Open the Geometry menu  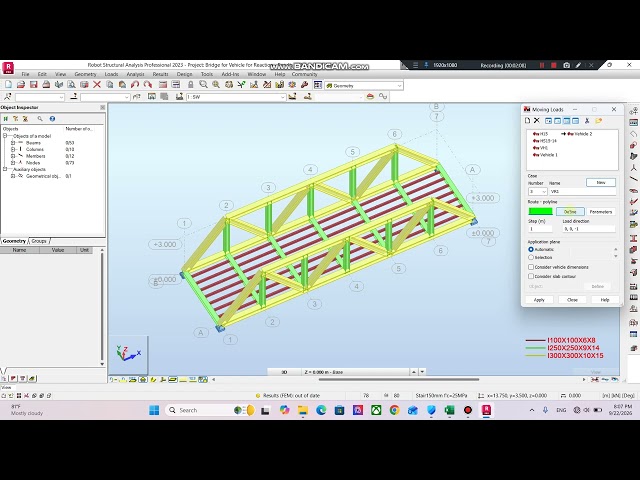tap(85, 74)
